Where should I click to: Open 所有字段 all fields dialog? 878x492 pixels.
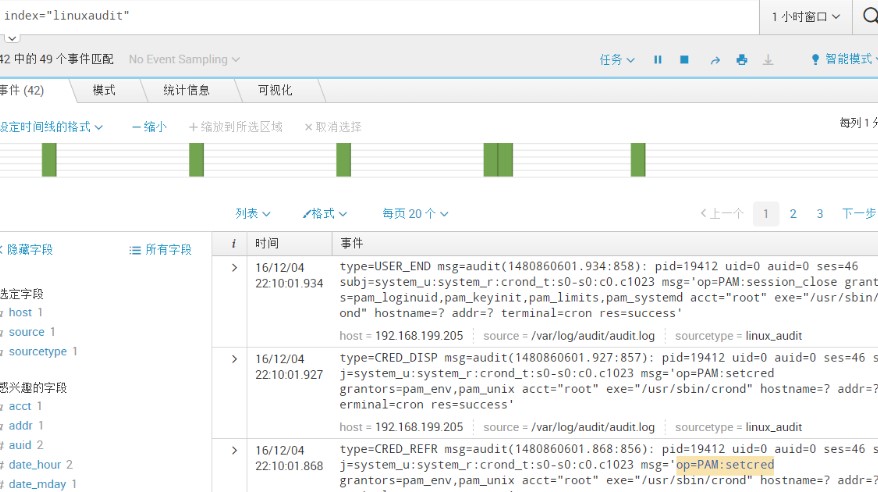(160, 250)
